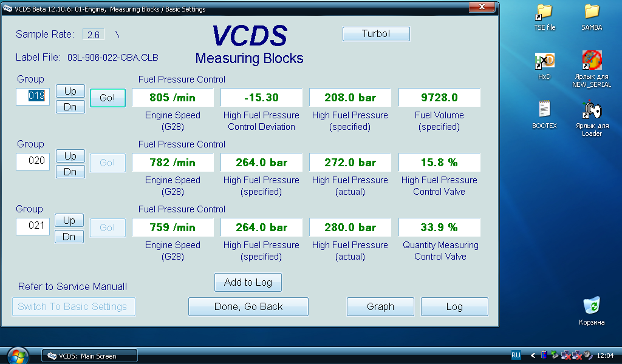Click Up next to group 021
This screenshot has width=622, height=364.
[69, 220]
